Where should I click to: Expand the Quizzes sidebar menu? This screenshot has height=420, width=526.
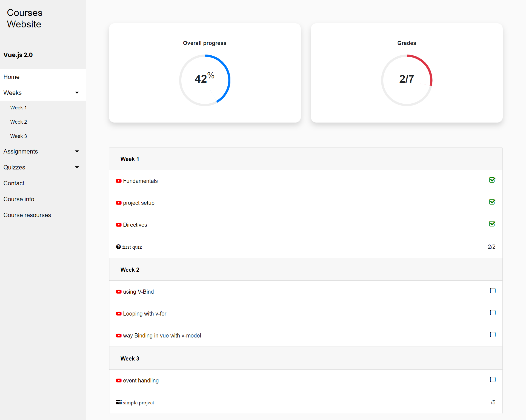(x=14, y=167)
